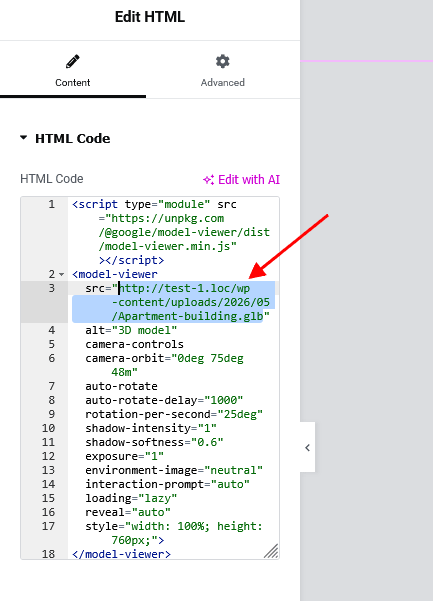Collapse the HTML Code section triangle
Screen dimensions: 433x601
coord(24,138)
